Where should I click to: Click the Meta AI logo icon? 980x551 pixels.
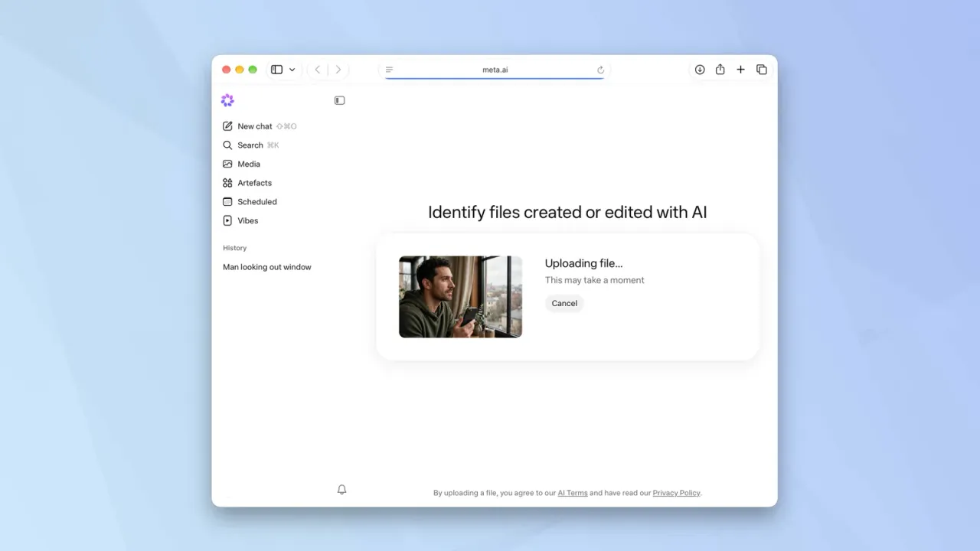coord(227,100)
